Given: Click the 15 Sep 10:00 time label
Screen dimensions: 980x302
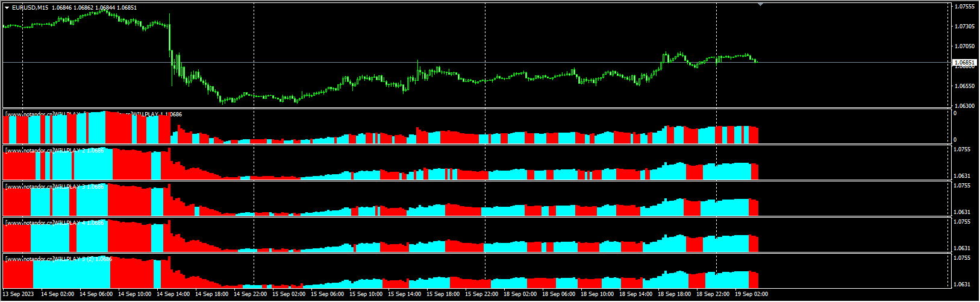Looking at the screenshot, I should click(366, 295).
